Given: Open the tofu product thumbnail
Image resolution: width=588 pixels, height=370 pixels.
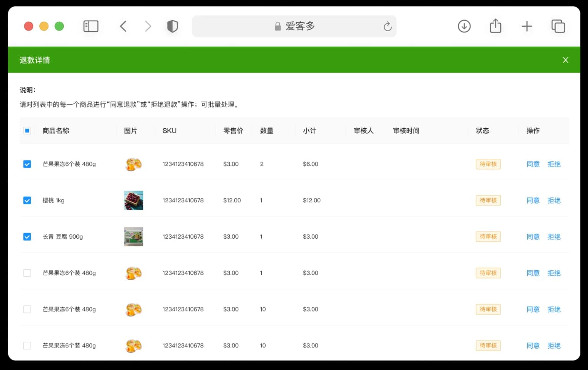Looking at the screenshot, I should pyautogui.click(x=134, y=237).
